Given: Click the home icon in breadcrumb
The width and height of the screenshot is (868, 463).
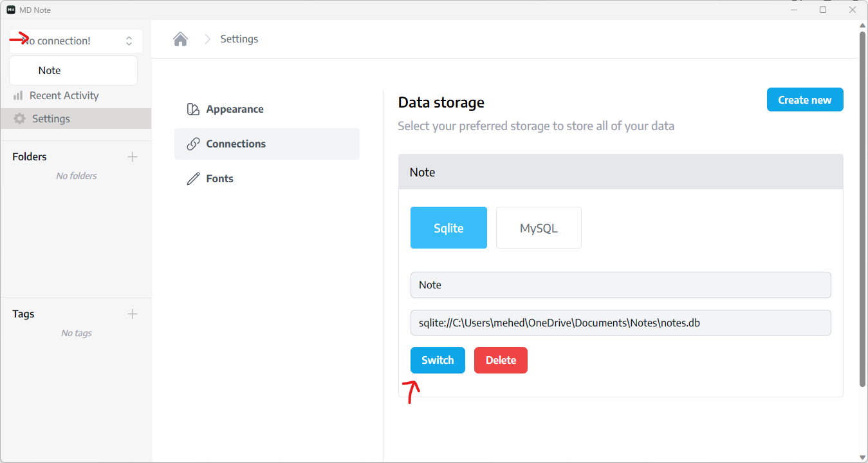Looking at the screenshot, I should (x=180, y=39).
